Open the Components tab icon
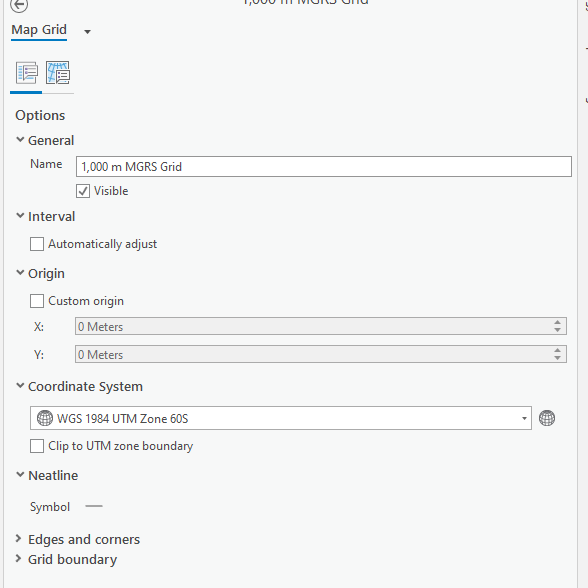The width and height of the screenshot is (588, 588). tap(58, 73)
